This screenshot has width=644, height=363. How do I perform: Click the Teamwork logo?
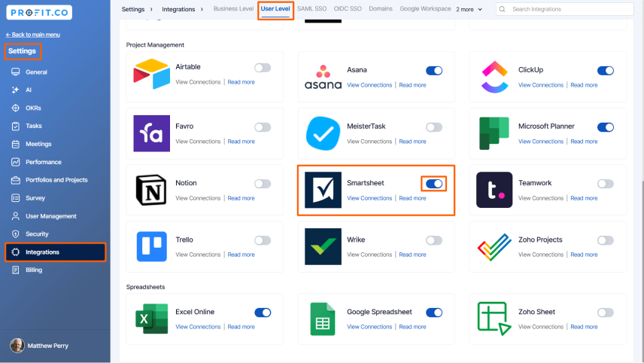pyautogui.click(x=494, y=190)
